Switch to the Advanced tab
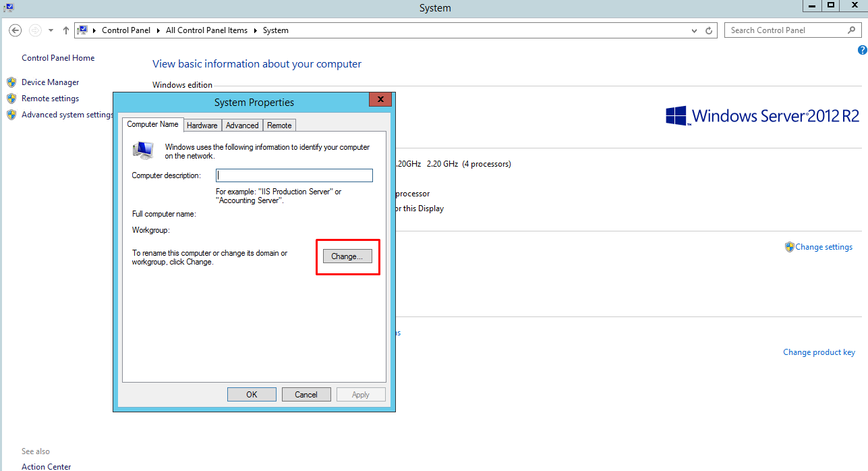 (242, 126)
